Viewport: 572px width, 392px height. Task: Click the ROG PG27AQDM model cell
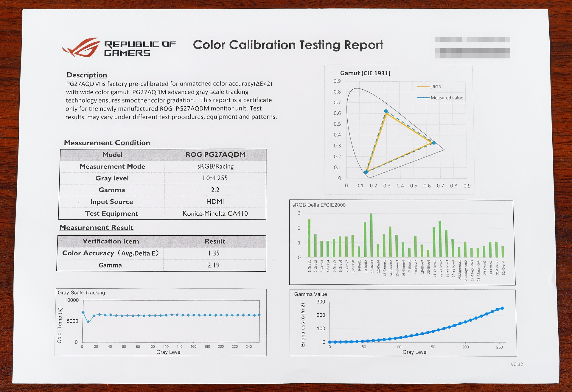[x=215, y=155]
